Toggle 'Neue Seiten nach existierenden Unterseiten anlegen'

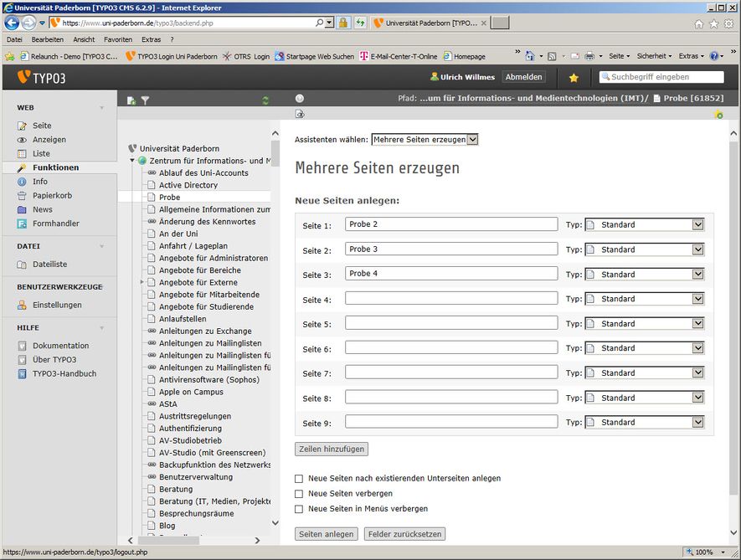point(299,479)
